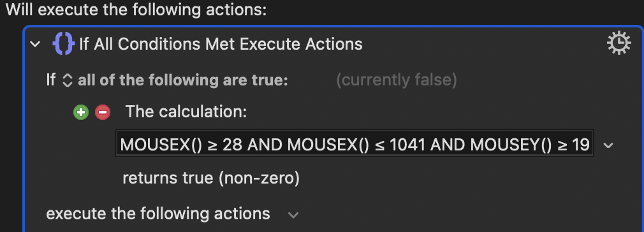Open the 'all of the following are true' popup
Viewport: 644px width, 232px height.
coord(183,80)
